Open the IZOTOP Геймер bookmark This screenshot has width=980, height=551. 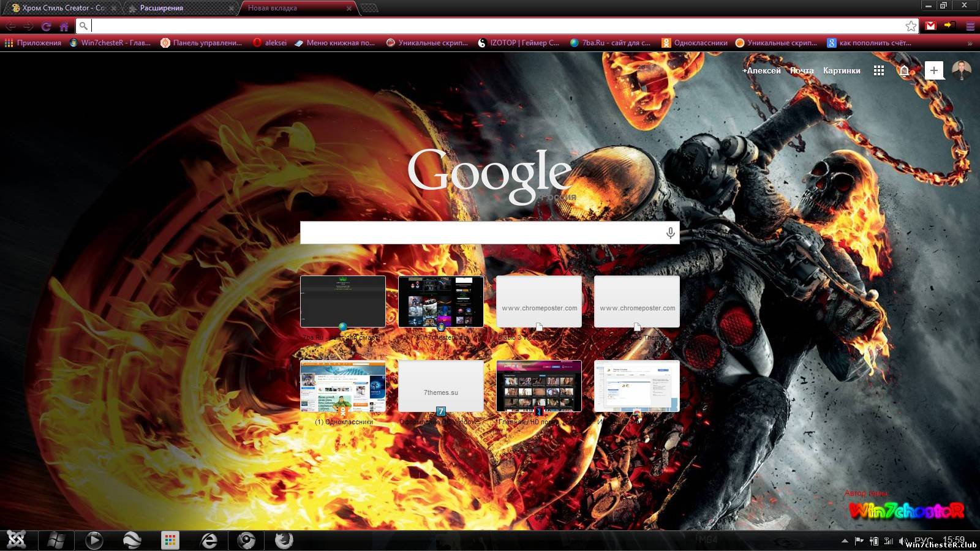[519, 43]
